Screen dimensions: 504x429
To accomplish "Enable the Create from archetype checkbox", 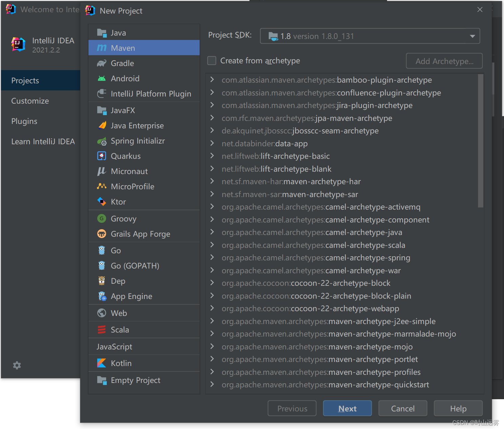I will (x=212, y=61).
